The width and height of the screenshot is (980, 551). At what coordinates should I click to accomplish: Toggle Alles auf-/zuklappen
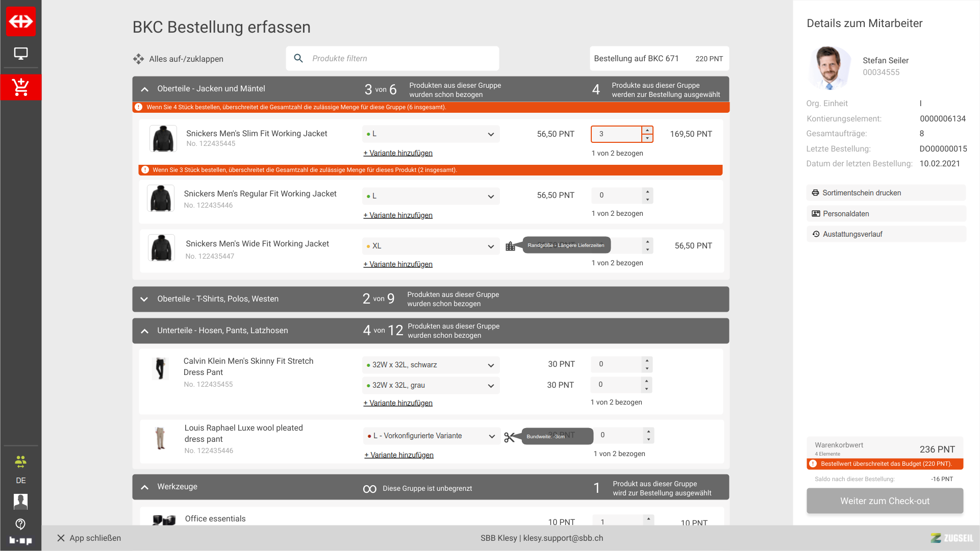coord(178,59)
